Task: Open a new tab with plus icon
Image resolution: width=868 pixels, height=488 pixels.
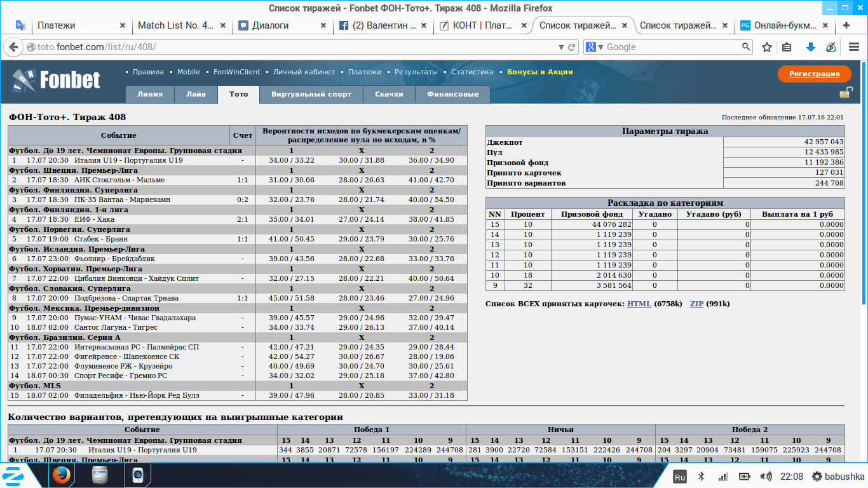Action: pyautogui.click(x=846, y=25)
